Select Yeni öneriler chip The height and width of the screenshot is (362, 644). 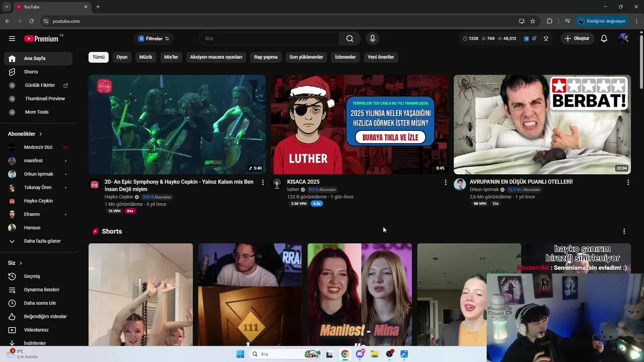coord(381,57)
